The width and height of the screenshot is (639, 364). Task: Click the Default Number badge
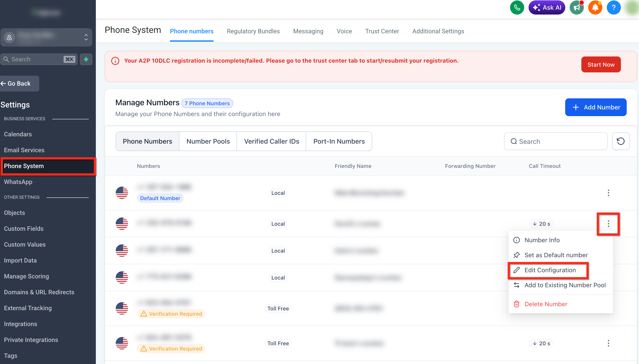tap(160, 198)
